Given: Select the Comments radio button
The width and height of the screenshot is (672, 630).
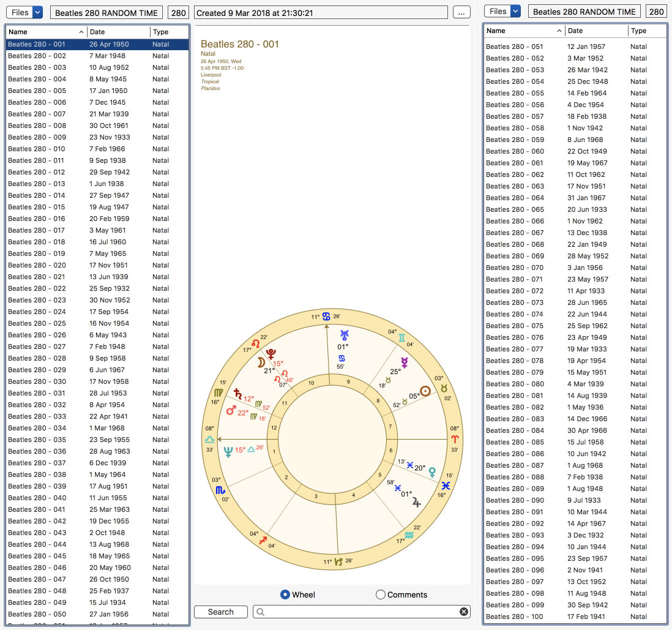Looking at the screenshot, I should click(381, 594).
